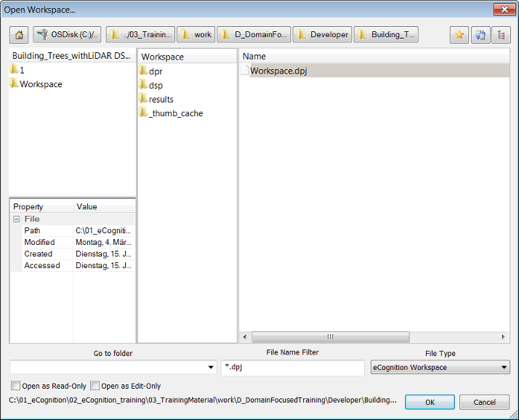The height and width of the screenshot is (420, 519).
Task: Open the File Type eCognition Workspace dropdown
Action: point(440,368)
